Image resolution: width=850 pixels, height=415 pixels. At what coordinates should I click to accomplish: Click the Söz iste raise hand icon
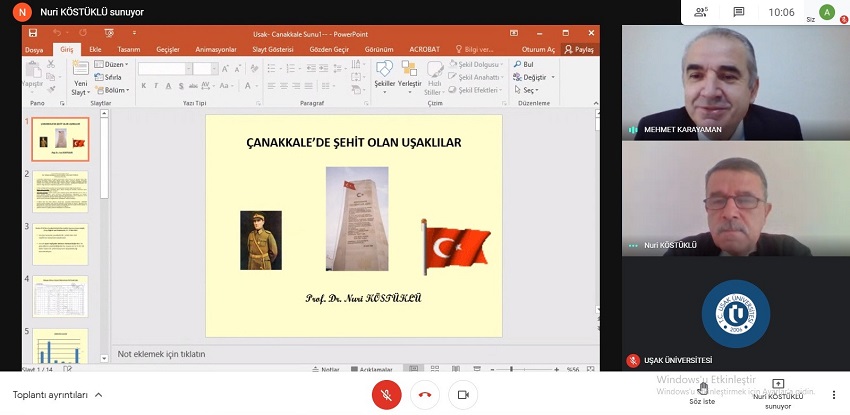703,388
